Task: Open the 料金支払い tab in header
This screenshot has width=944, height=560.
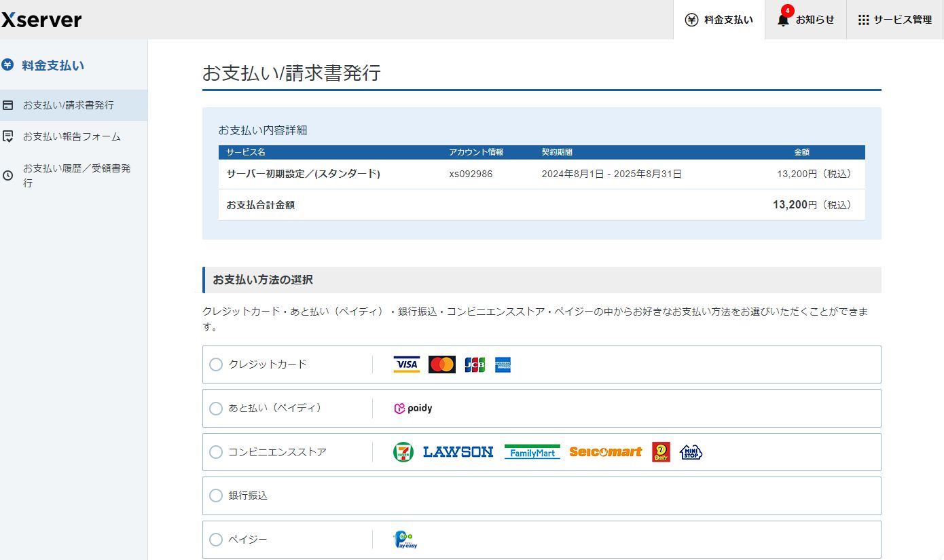Action: tap(719, 20)
